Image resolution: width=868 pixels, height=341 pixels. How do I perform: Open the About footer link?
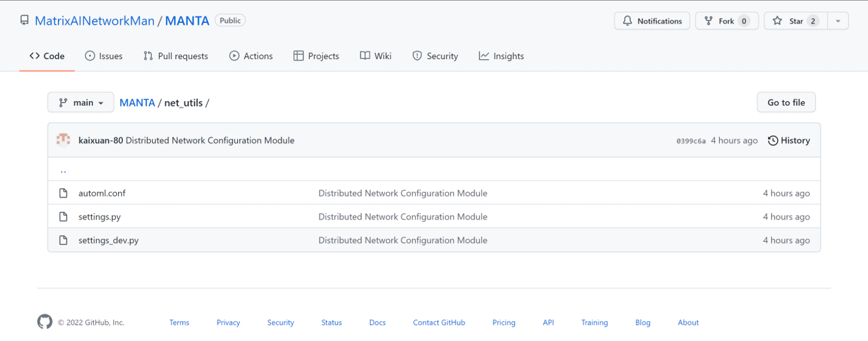pyautogui.click(x=688, y=322)
